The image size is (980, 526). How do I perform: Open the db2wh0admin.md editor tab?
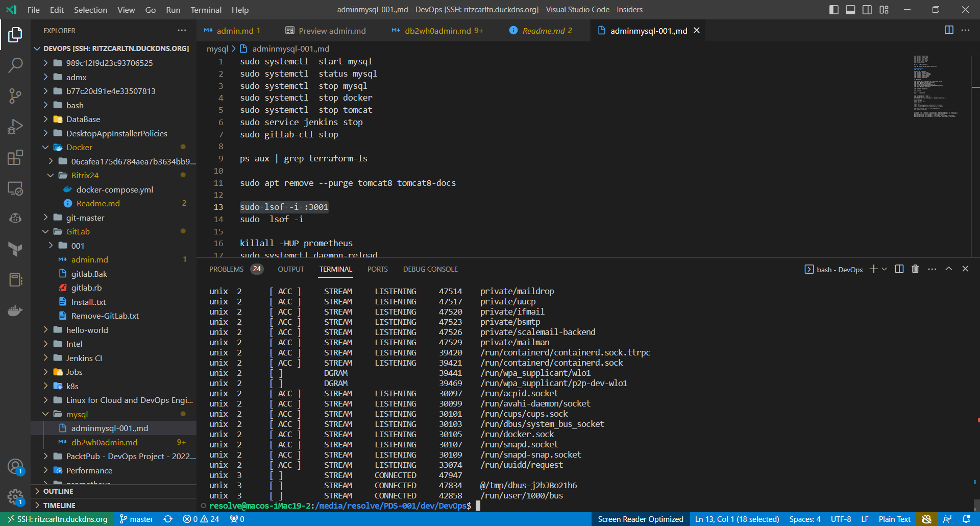[x=443, y=31]
